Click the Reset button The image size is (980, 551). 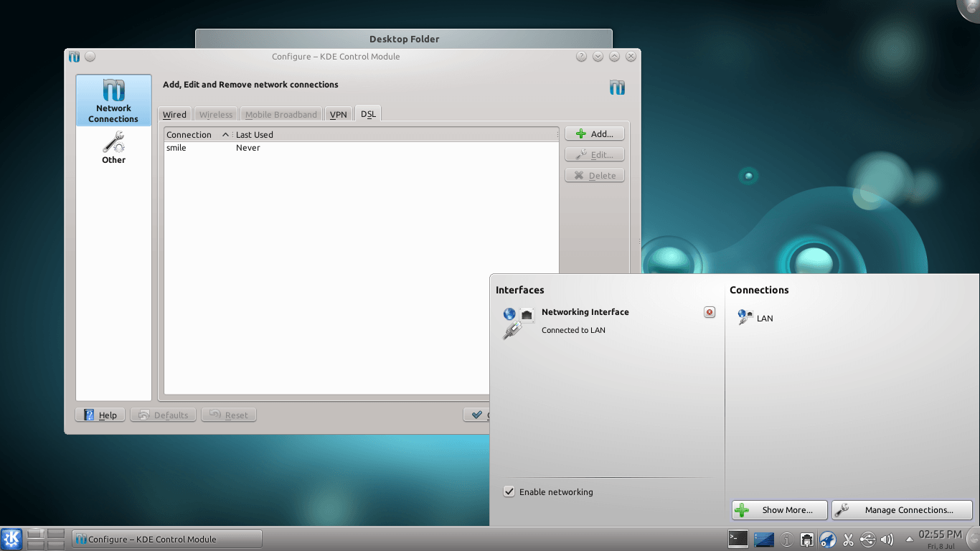[x=229, y=415]
